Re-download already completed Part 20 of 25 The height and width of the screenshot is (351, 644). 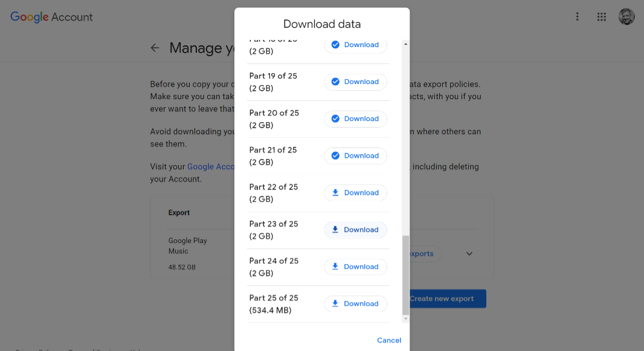[355, 118]
